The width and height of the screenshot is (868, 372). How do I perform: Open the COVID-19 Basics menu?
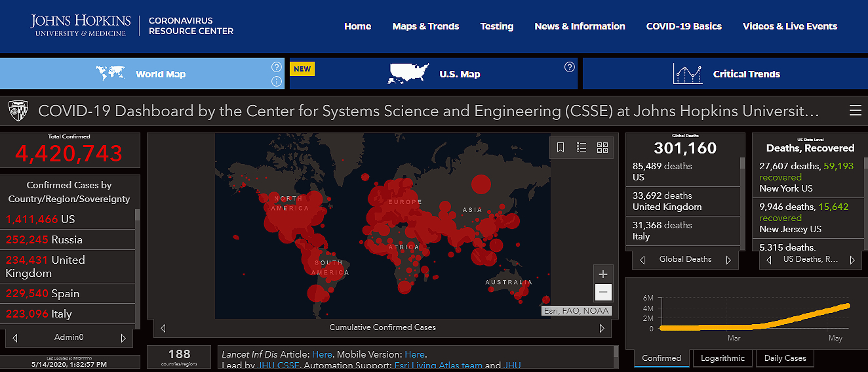(684, 26)
